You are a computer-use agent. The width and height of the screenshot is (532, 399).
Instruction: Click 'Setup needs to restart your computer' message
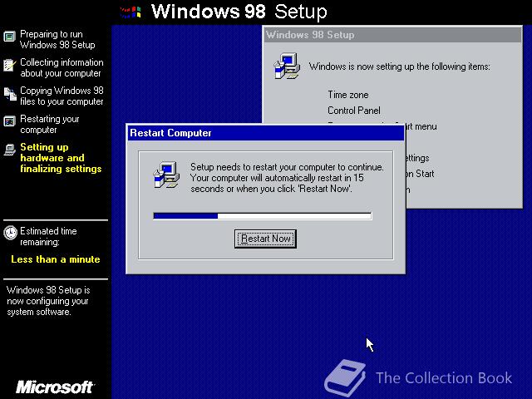click(x=287, y=178)
